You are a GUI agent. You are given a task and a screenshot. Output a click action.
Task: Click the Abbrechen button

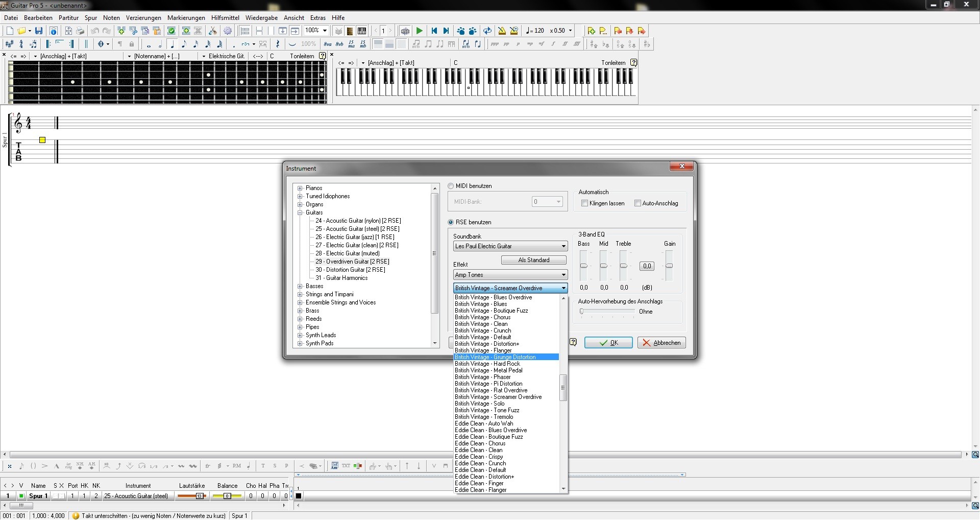pos(661,343)
